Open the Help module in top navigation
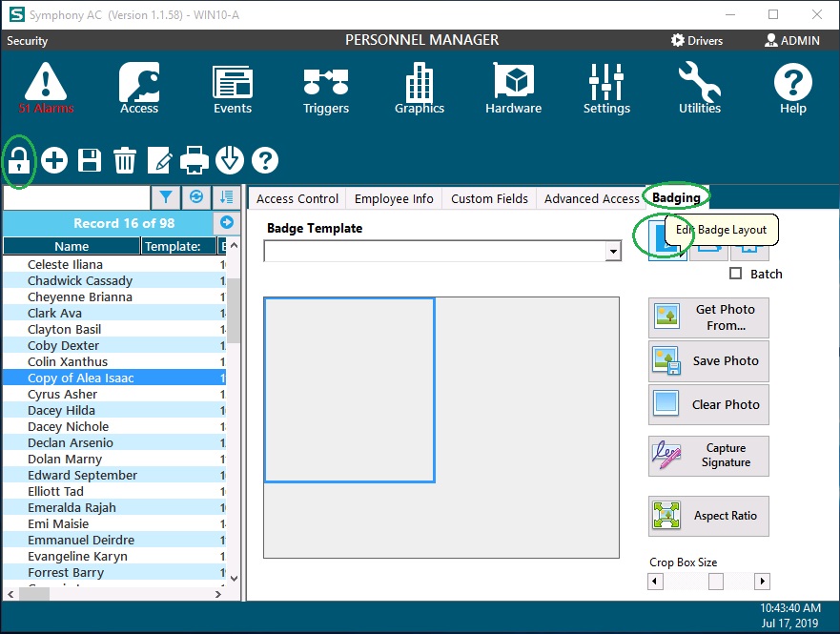 click(793, 88)
